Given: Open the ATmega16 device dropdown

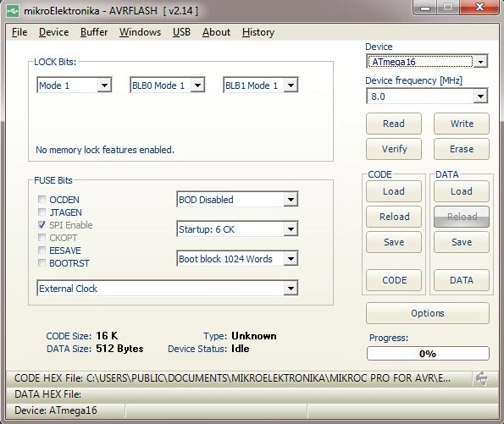Looking at the screenshot, I should [481, 61].
